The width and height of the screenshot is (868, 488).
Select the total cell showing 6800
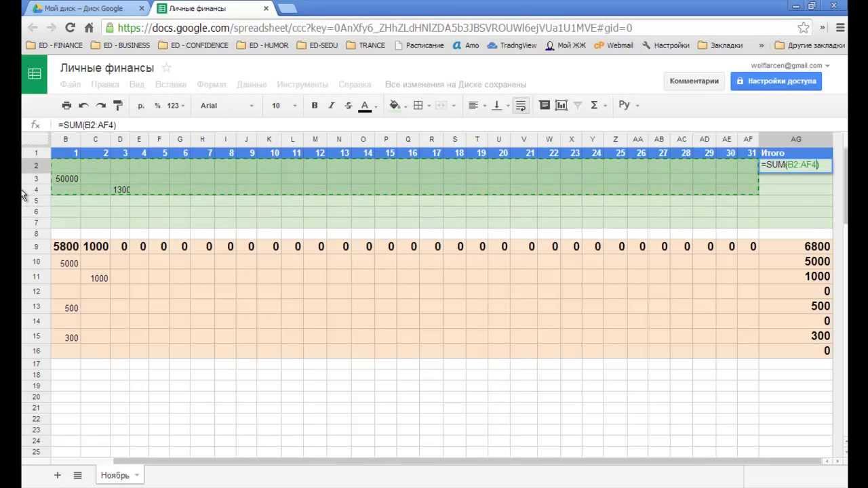[x=795, y=247]
